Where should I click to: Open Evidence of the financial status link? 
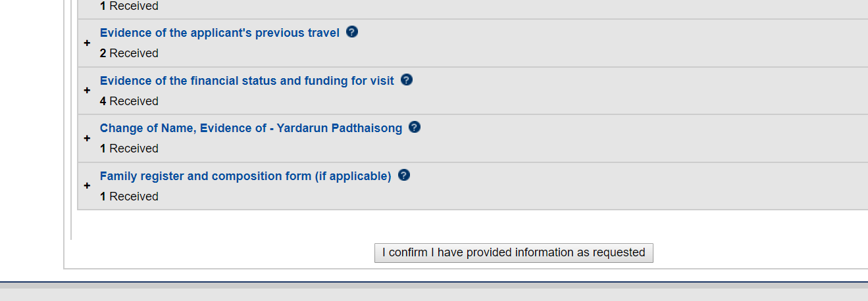[247, 80]
